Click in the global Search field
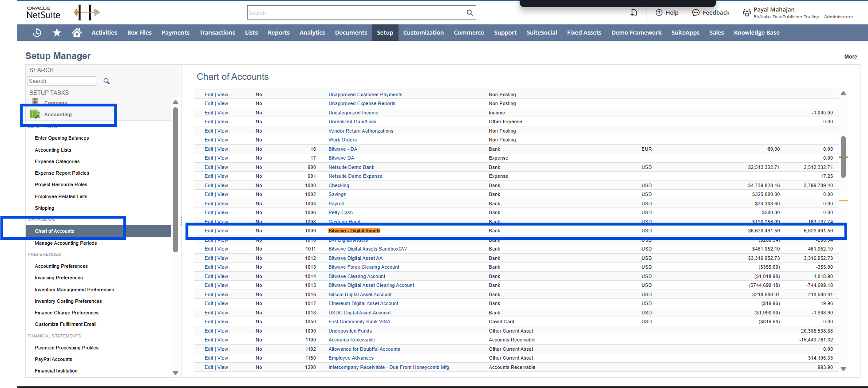868x388 pixels. point(356,12)
